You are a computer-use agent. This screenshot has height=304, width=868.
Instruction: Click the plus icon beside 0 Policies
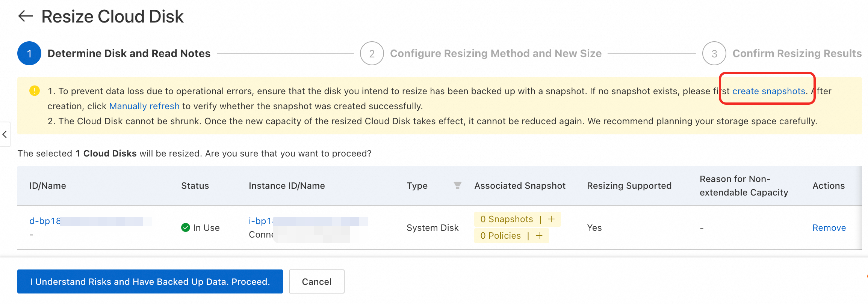[539, 236]
